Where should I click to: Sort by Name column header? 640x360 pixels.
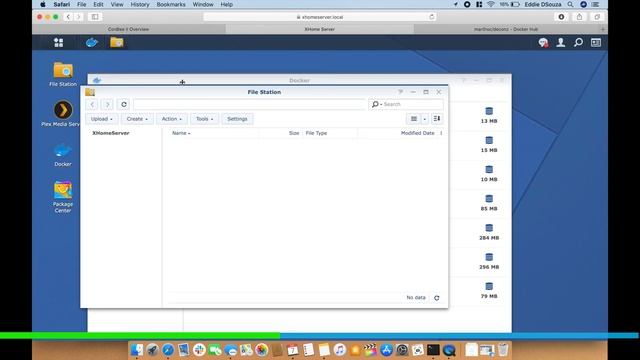coord(181,133)
